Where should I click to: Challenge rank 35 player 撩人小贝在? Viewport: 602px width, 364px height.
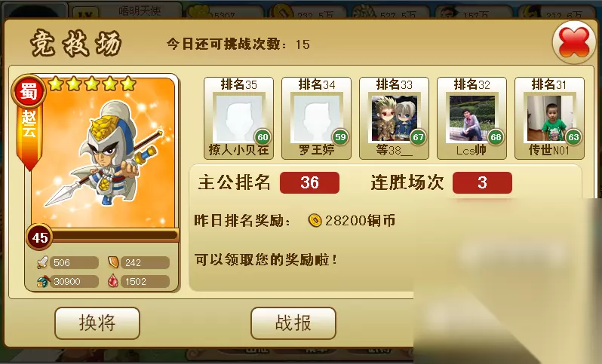(x=238, y=118)
